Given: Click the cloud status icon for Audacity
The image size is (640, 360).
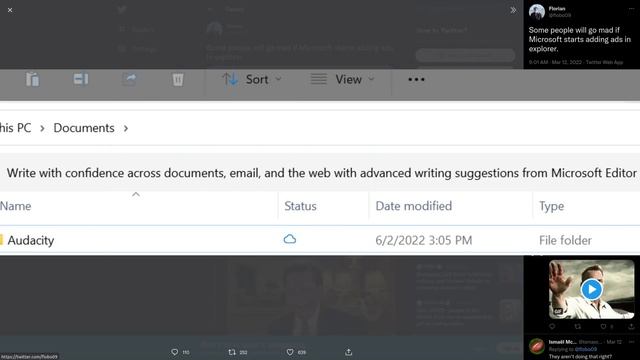Looking at the screenshot, I should (x=289, y=239).
